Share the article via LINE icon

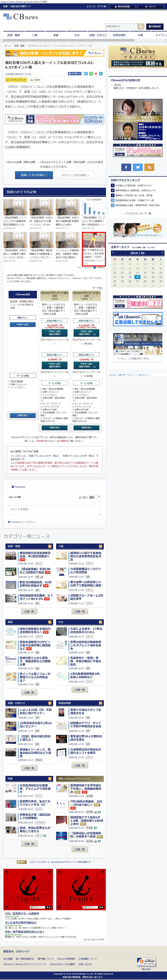click(91, 73)
